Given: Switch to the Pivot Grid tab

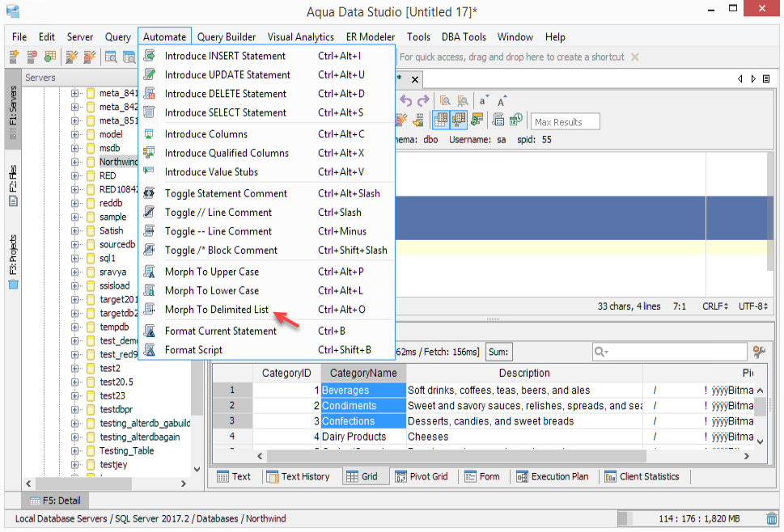Looking at the screenshot, I should 421,476.
